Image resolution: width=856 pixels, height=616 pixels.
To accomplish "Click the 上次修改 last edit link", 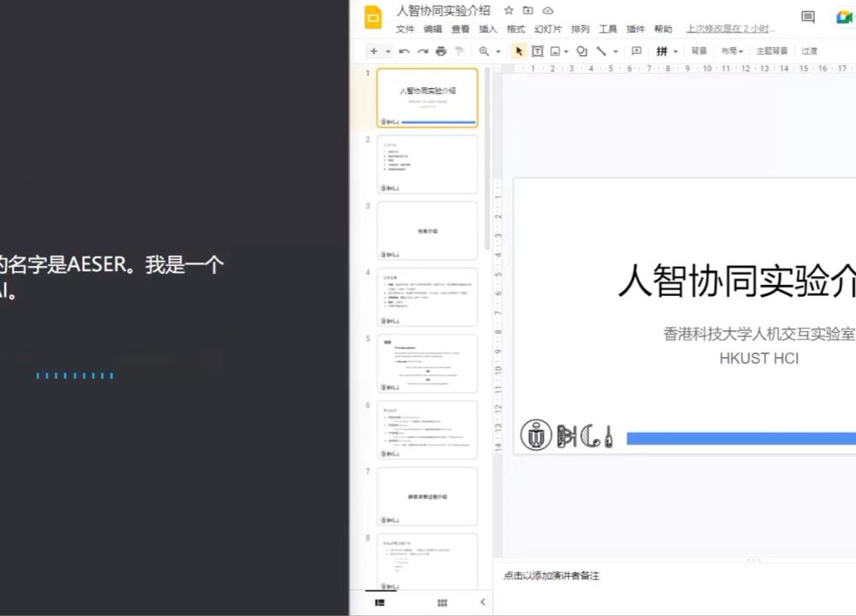I will [x=729, y=29].
